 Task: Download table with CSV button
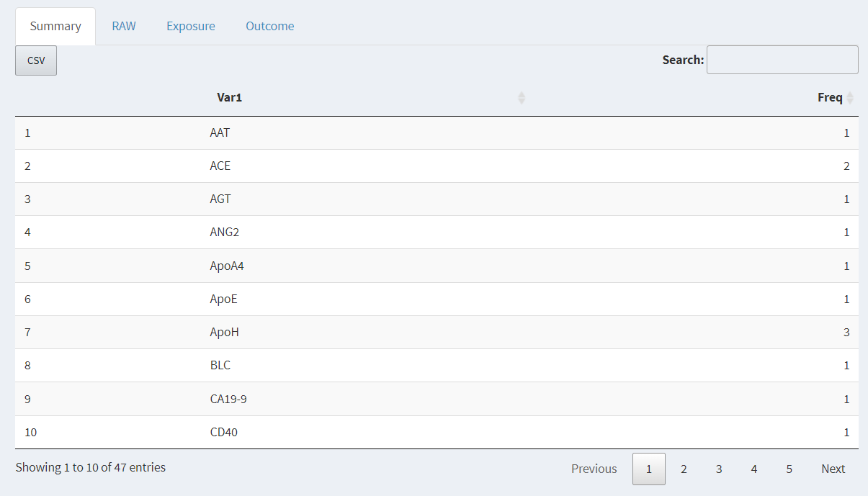tap(36, 60)
